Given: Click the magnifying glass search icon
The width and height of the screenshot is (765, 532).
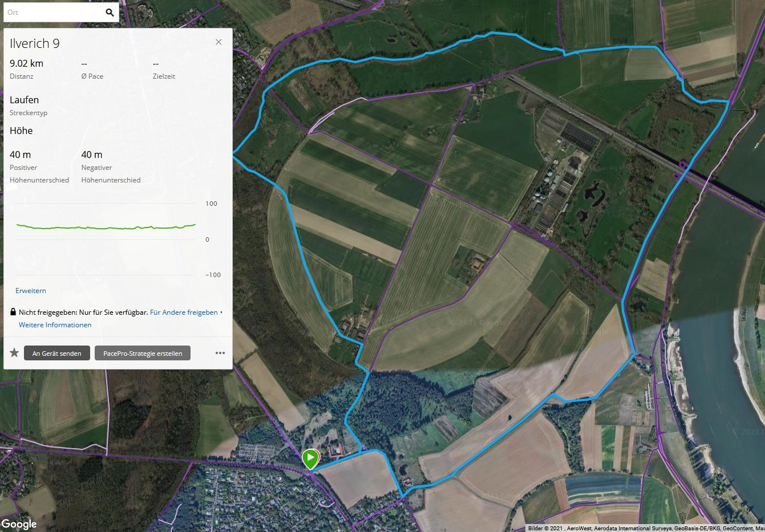Looking at the screenshot, I should (x=110, y=13).
